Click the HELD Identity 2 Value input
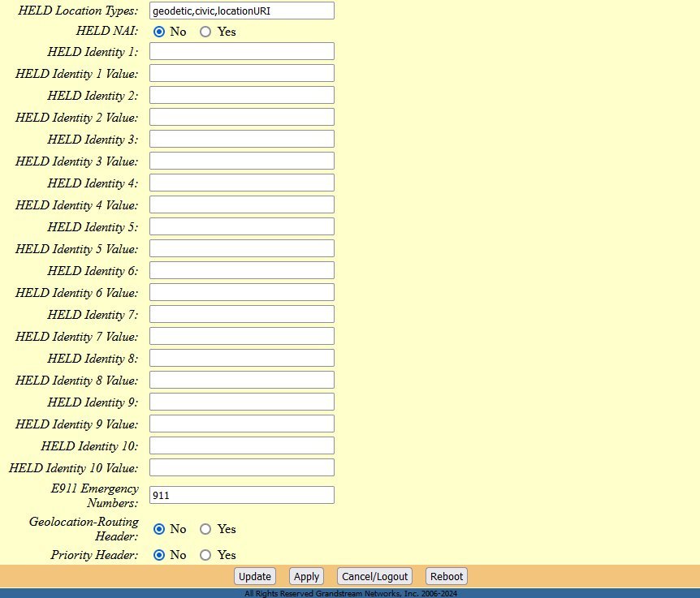700x598 pixels. point(242,117)
